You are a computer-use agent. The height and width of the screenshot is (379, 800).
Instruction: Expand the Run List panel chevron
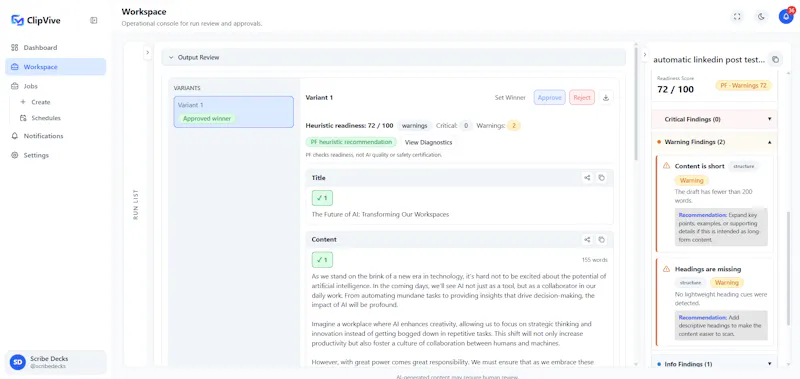(x=147, y=52)
